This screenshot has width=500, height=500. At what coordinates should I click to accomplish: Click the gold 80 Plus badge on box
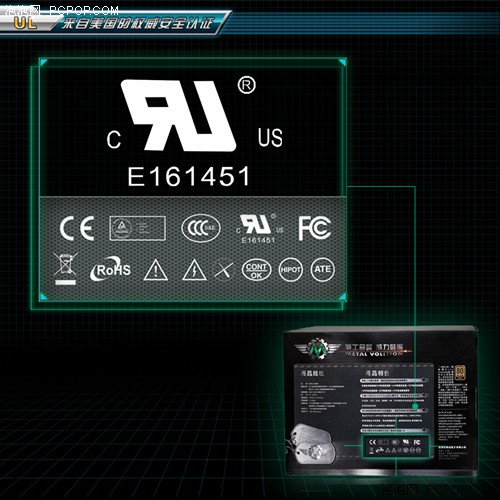[460, 372]
